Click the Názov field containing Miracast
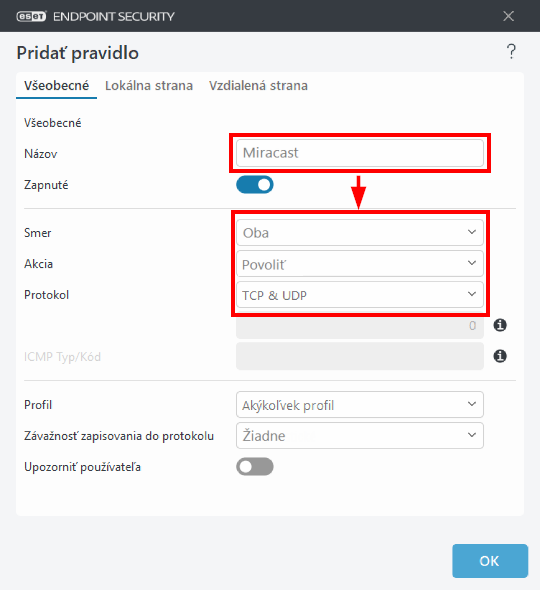Image resolution: width=540 pixels, height=590 pixels. pyautogui.click(x=360, y=153)
